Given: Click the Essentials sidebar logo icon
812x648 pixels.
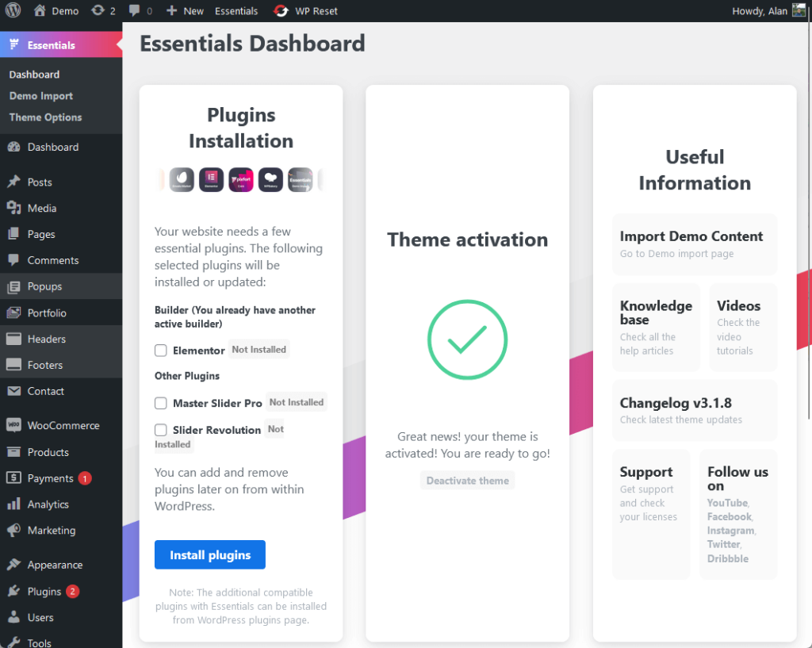Looking at the screenshot, I should click(14, 44).
